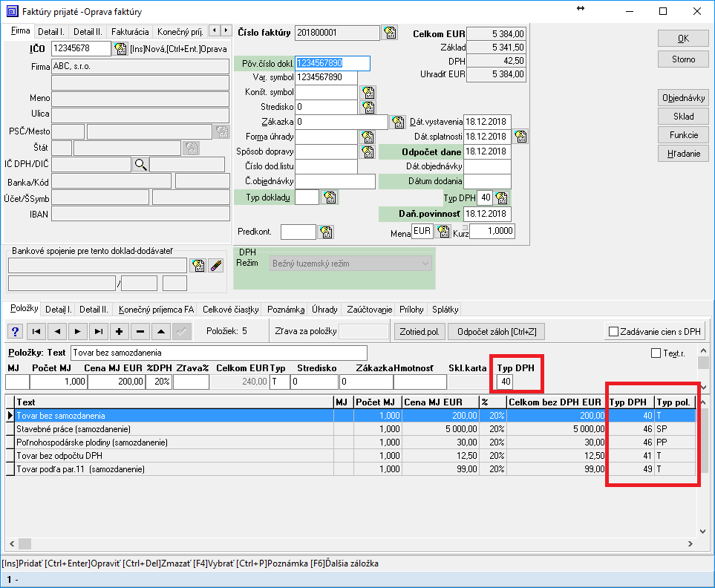
Task: Jump to first item record arrow
Action: 36,331
